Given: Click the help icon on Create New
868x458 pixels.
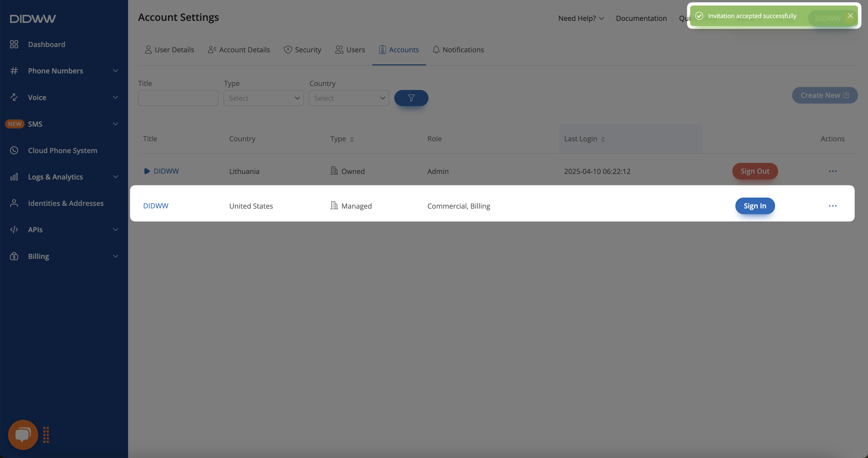Looking at the screenshot, I should 846,96.
